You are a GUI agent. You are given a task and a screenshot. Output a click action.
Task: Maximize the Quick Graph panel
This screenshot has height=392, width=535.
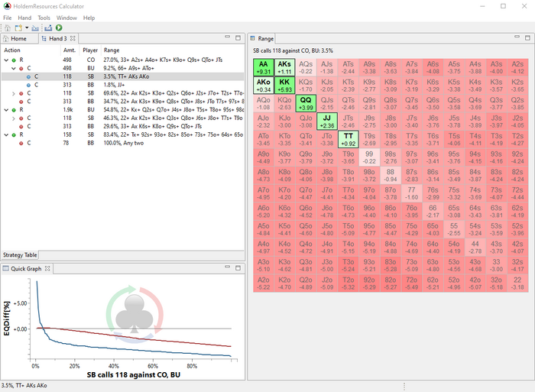click(238, 268)
